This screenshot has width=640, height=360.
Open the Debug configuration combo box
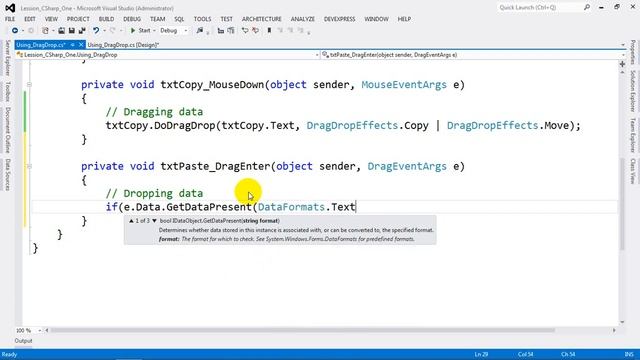click(174, 31)
